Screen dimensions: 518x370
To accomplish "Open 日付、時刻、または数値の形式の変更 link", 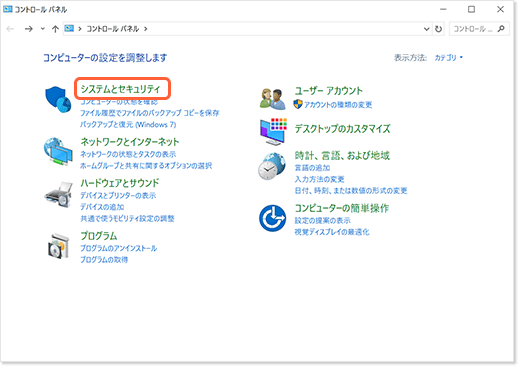I will point(351,191).
